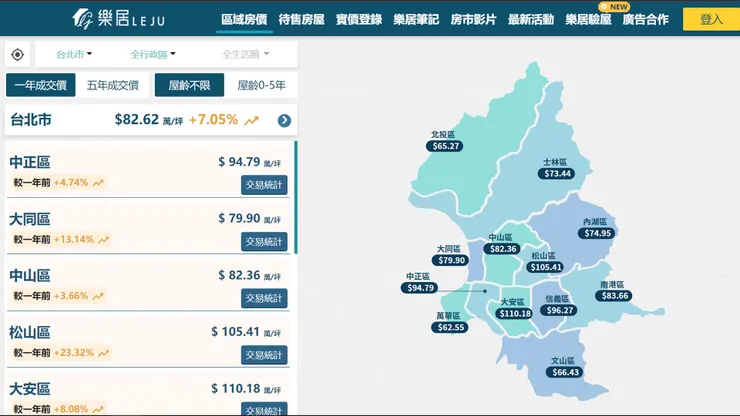740x416 pixels.
Task: Open the 台北市 city dropdown
Action: tap(74, 55)
